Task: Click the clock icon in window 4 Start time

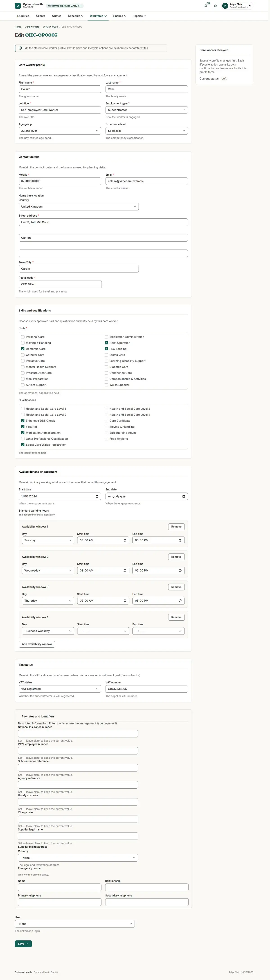Action: [x=125, y=631]
